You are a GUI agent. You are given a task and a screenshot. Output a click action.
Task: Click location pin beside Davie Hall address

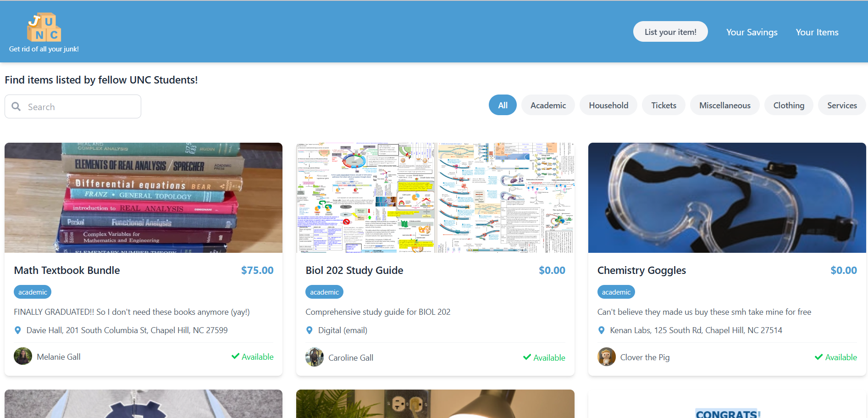coord(18,330)
